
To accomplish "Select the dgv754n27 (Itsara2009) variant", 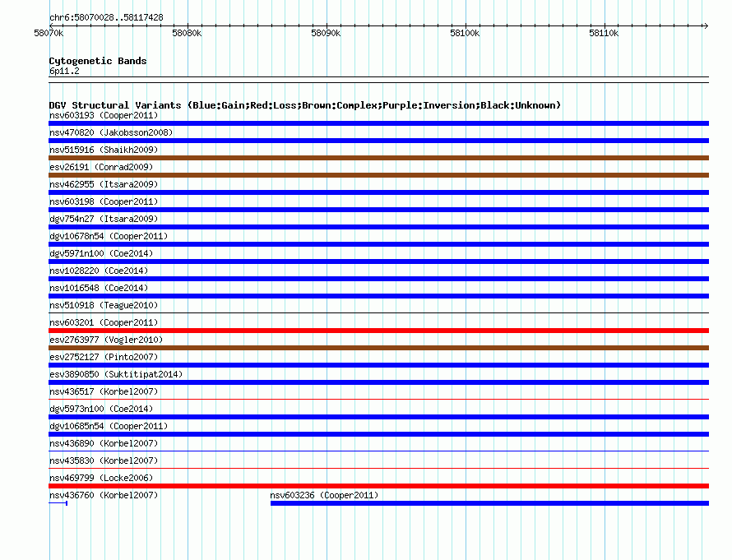I will click(x=378, y=227).
